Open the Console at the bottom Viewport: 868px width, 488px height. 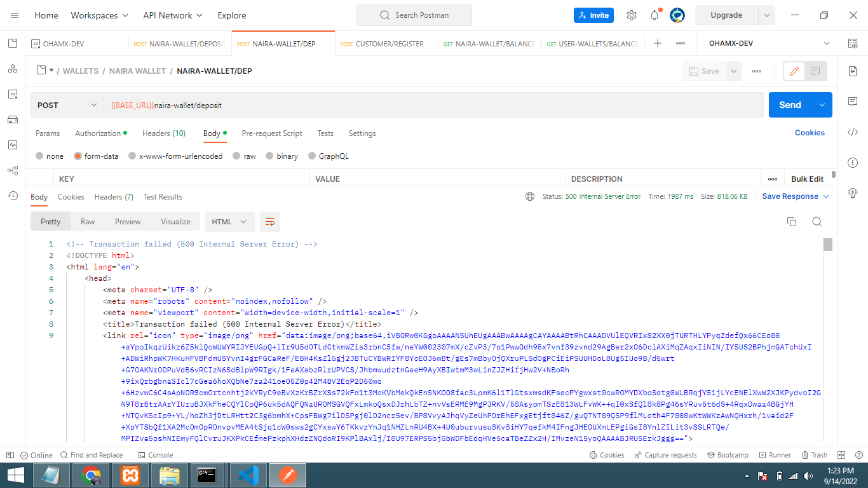pos(156,454)
